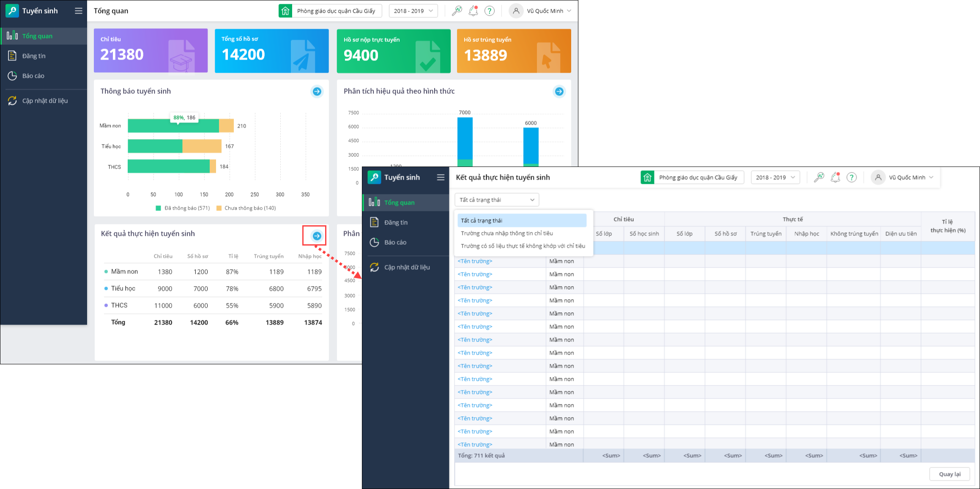Expand the 2018 - 2019 school year dropdown
980x489 pixels.
coord(413,11)
